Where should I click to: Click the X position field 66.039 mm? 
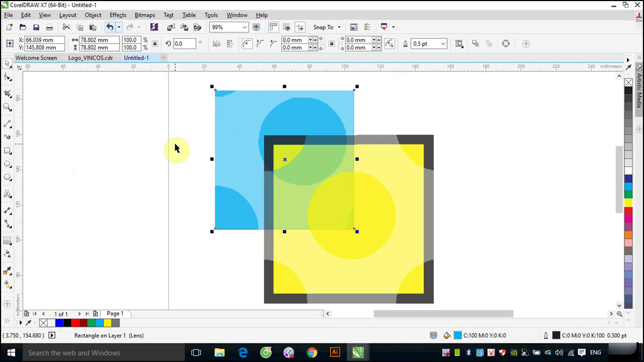45,40
